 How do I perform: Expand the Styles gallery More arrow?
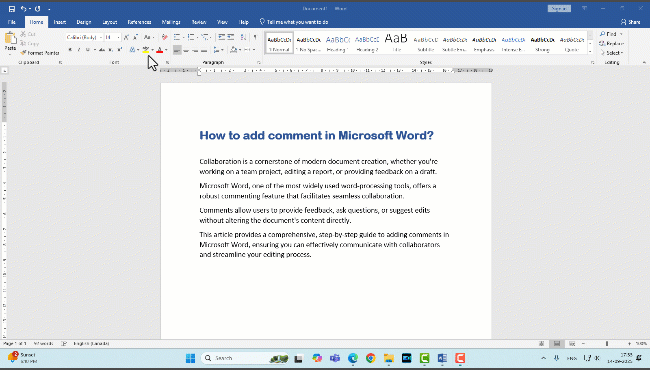tap(590, 51)
